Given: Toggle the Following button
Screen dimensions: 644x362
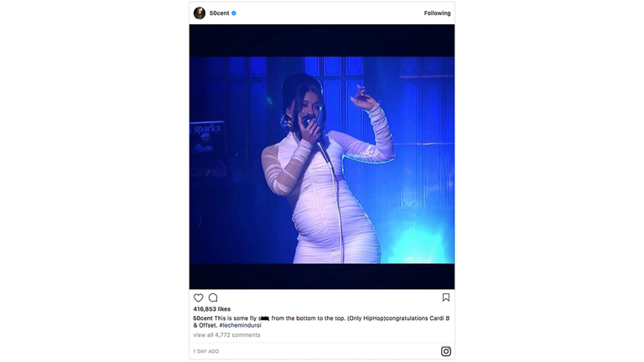Looking at the screenshot, I should tap(437, 13).
